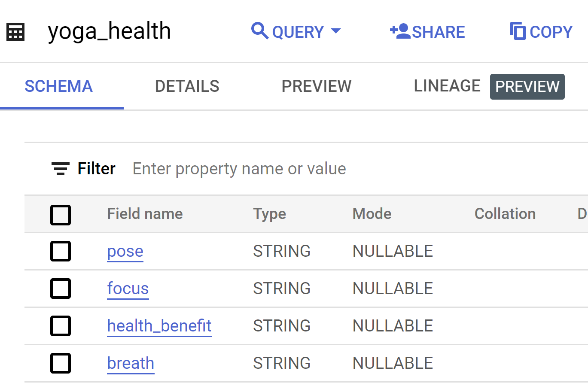The width and height of the screenshot is (588, 392).
Task: Click the add-person Share icon
Action: coord(400,31)
